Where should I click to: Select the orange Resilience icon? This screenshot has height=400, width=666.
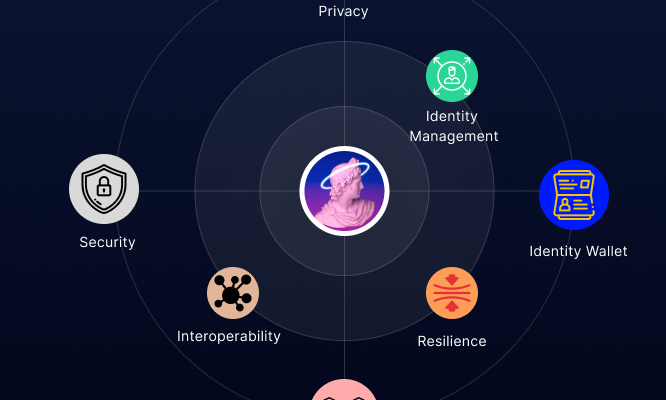(452, 293)
